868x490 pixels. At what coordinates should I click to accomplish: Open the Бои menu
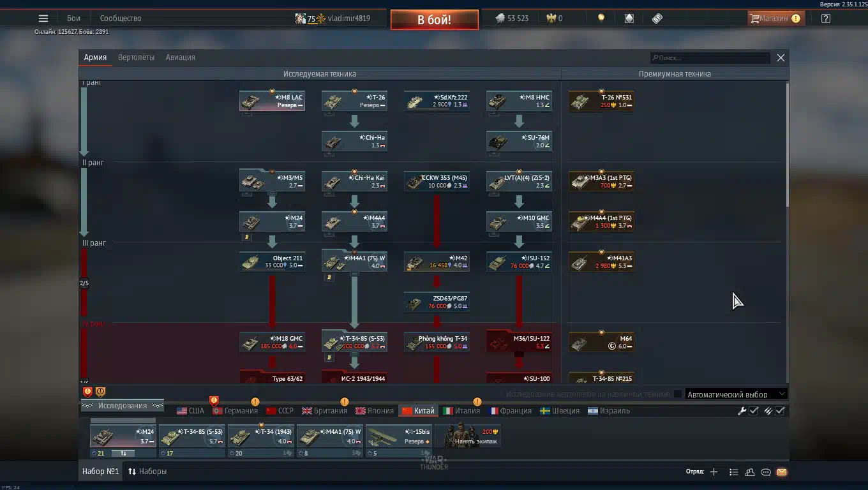[73, 19]
